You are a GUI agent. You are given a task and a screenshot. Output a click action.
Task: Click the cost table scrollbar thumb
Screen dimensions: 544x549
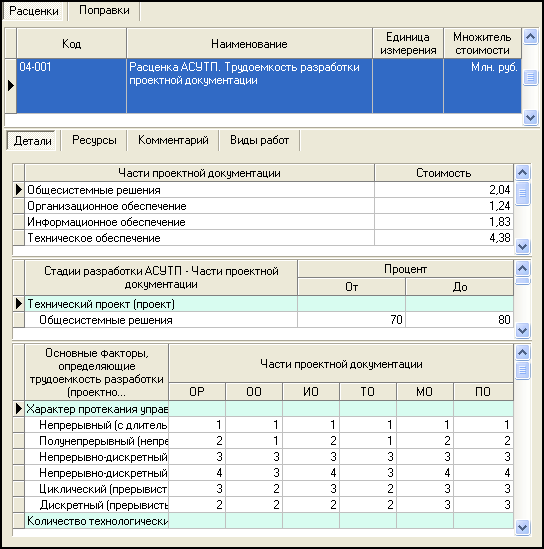(522, 193)
